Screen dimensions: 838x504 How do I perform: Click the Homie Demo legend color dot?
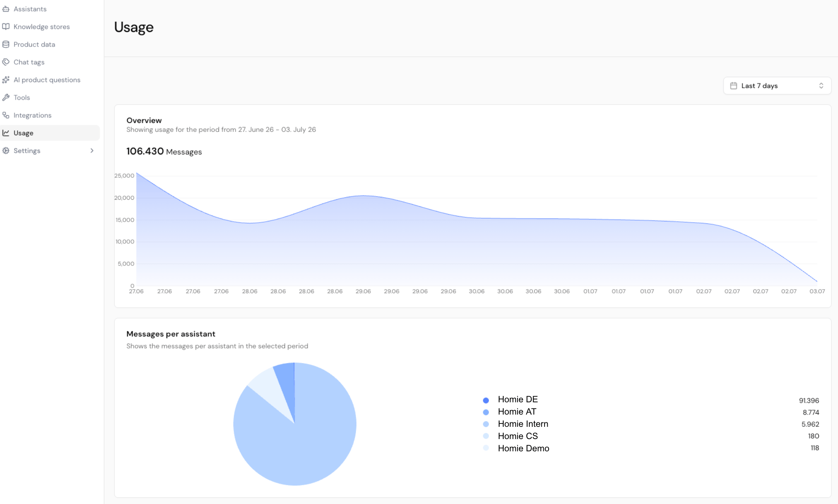[x=486, y=448]
